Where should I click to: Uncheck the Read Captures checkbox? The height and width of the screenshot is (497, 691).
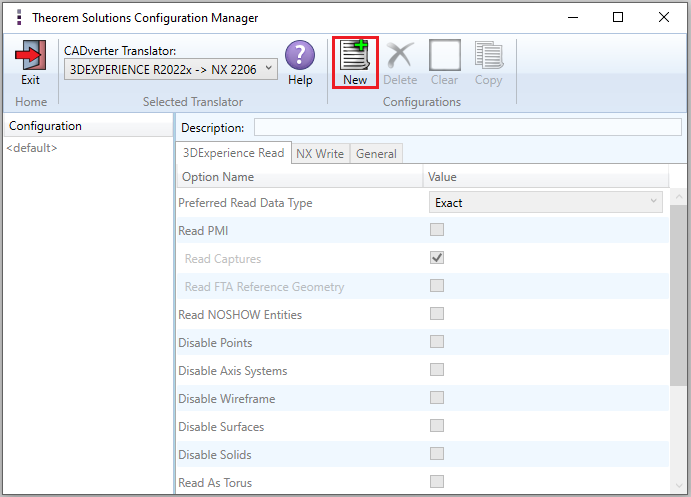pyautogui.click(x=437, y=258)
